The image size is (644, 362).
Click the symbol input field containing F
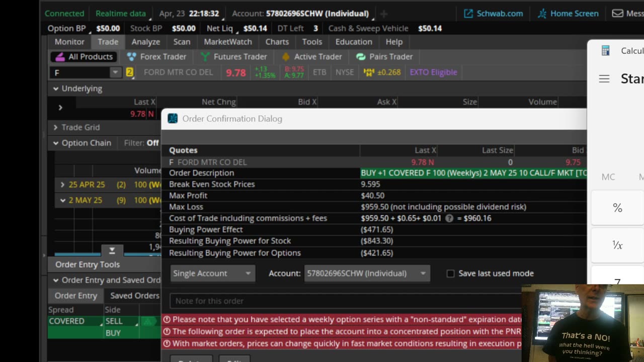tap(79, 72)
